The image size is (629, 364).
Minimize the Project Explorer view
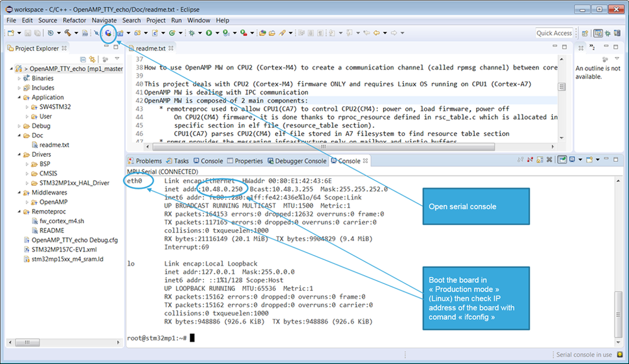click(106, 47)
